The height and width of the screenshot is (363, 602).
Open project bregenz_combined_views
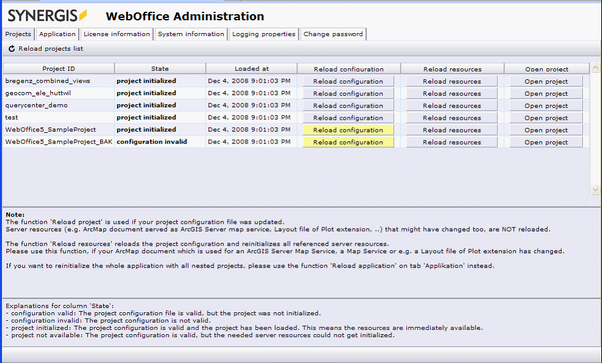[x=546, y=81]
